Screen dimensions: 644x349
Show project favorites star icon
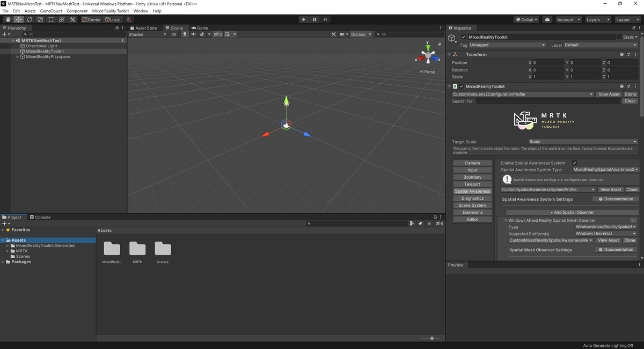430,223
